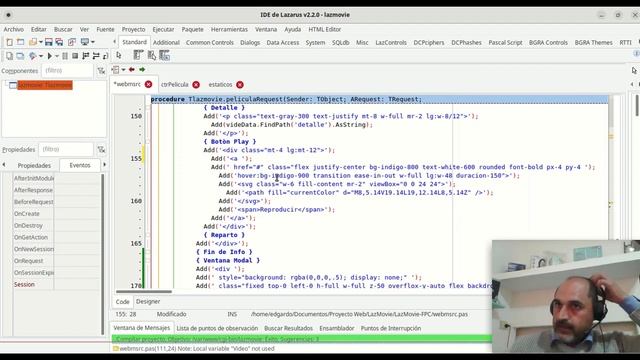Screen dimensions: 640x360
Task: Select the Data Access palette tab
Action: (x=283, y=42)
